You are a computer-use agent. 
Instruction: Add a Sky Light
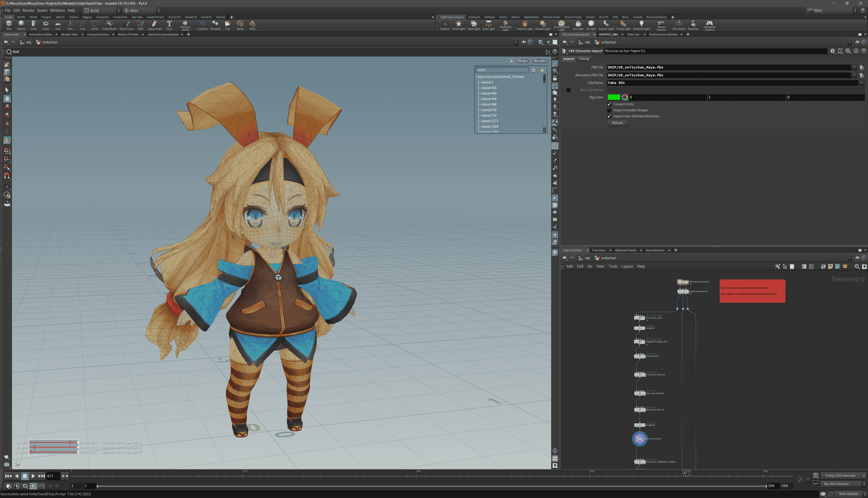(578, 25)
